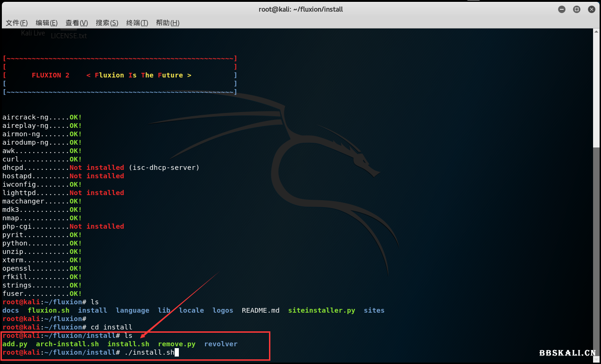This screenshot has width=601, height=364.
Task: Click the './install.sh' typed command
Action: point(149,352)
